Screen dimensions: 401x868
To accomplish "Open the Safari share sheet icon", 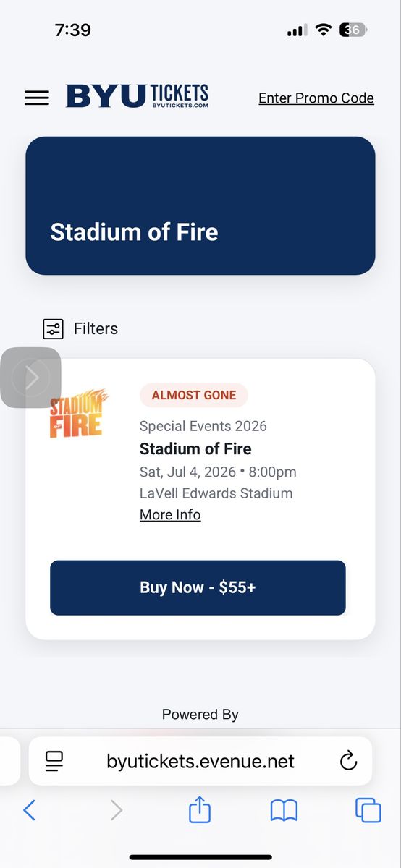I will 200,809.
